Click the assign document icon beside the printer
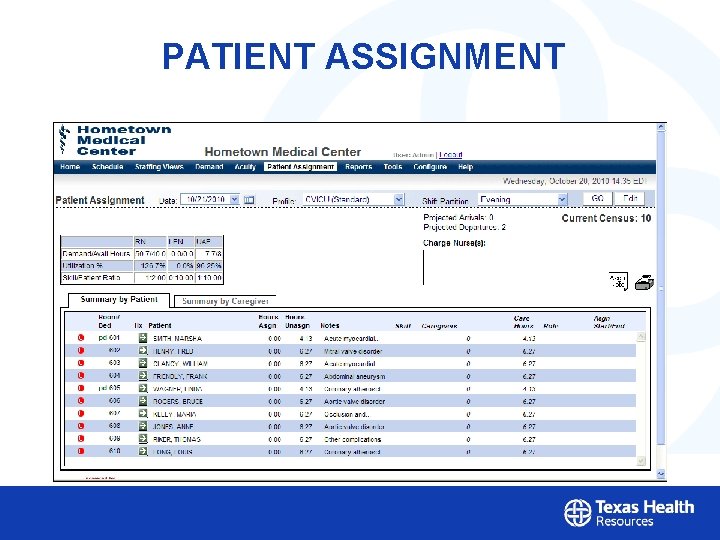This screenshot has height=540, width=720. pyautogui.click(x=618, y=281)
